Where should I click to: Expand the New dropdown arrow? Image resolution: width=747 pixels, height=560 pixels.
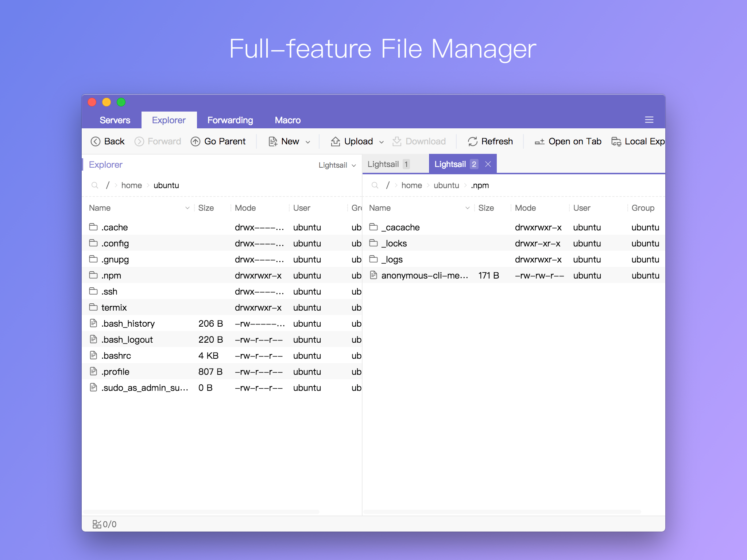click(308, 142)
